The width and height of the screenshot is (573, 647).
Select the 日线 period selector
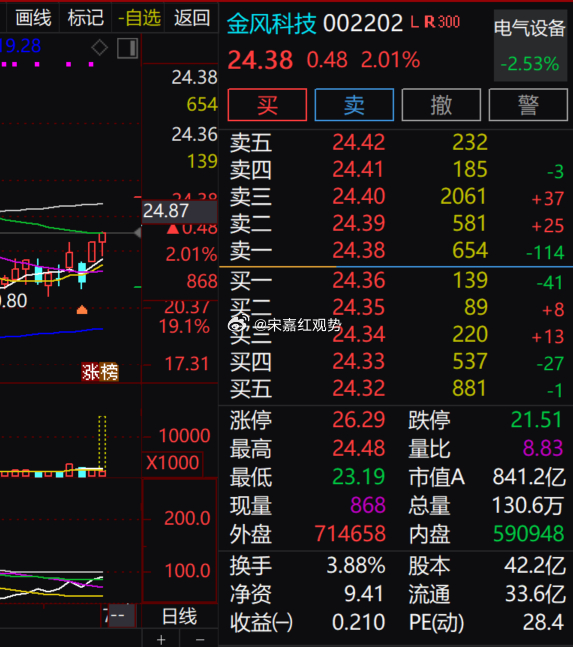pyautogui.click(x=179, y=616)
